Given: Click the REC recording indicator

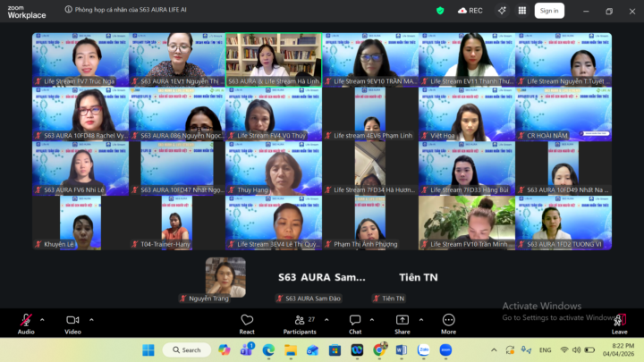Looking at the screenshot, I should click(x=470, y=11).
